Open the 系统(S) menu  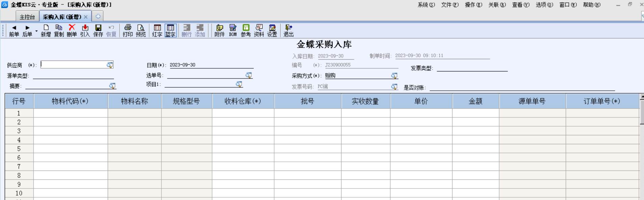click(x=426, y=5)
